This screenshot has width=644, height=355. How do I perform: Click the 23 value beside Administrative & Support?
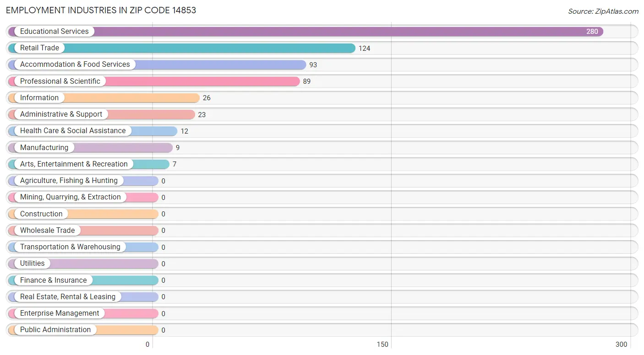click(x=202, y=115)
